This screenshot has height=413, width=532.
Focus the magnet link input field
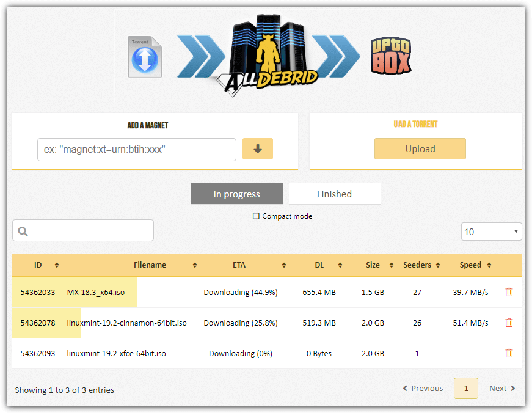pos(137,149)
